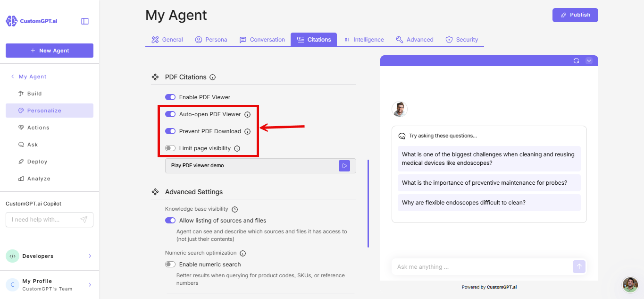Open Build in the sidebar
This screenshot has height=299, width=644.
[x=50, y=94]
